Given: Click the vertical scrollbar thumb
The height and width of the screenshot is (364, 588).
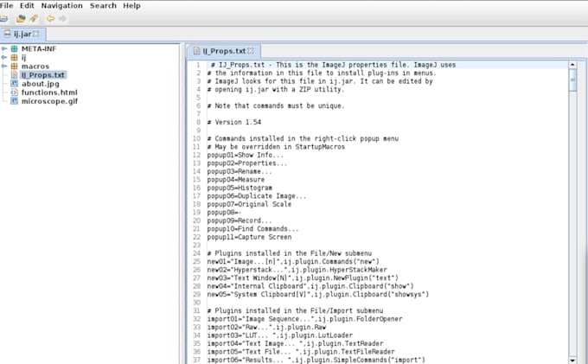Looking at the screenshot, I should pos(572,80).
